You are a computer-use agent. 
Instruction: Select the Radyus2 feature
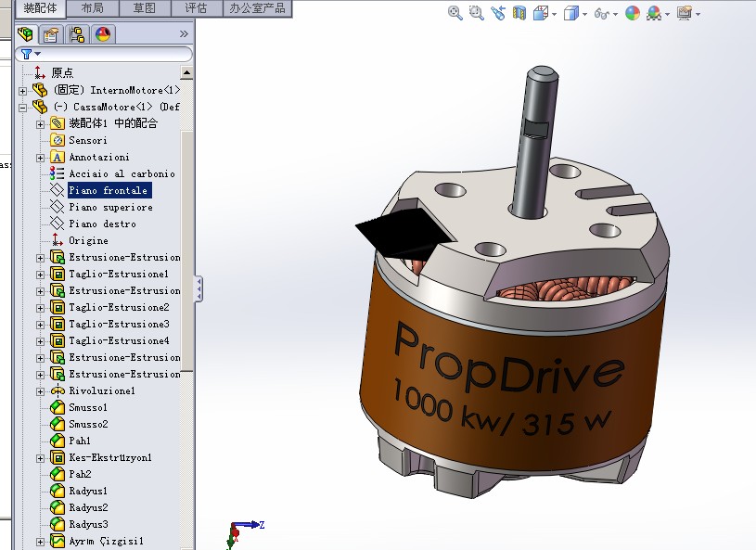pyautogui.click(x=88, y=507)
